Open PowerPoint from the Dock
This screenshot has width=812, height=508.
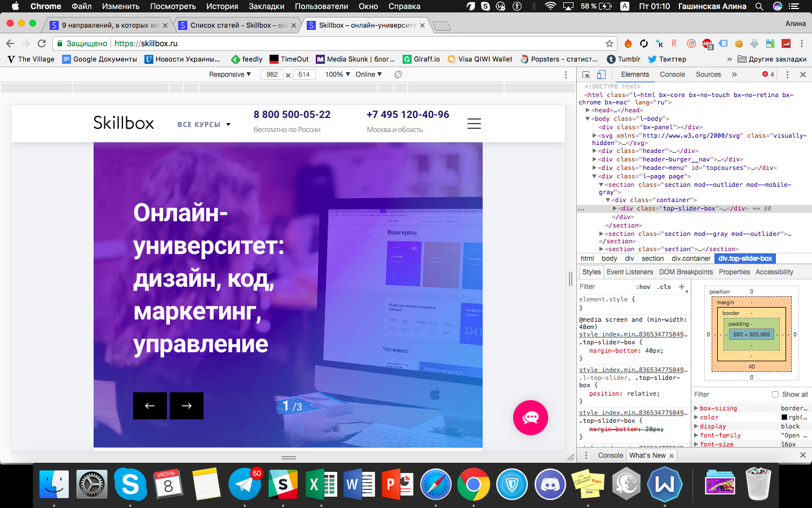click(398, 484)
